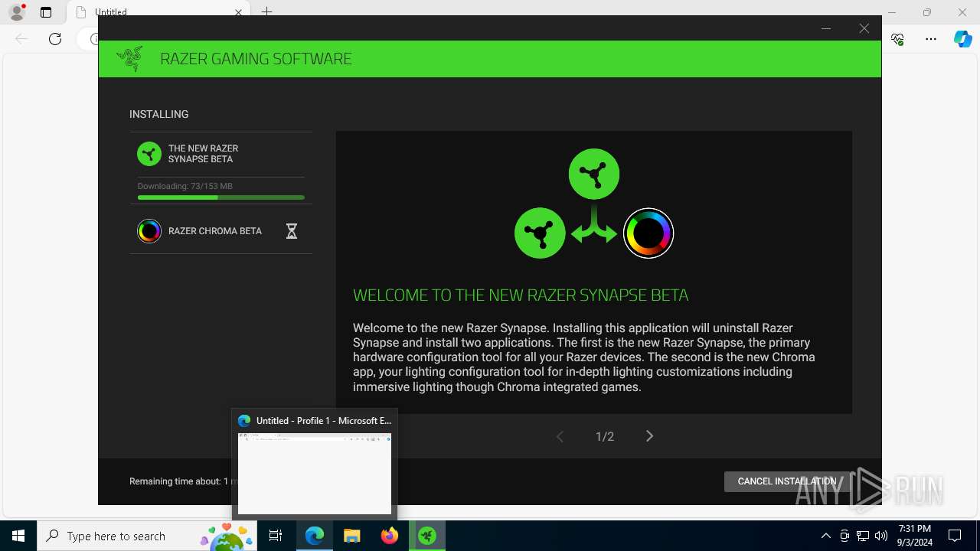
Task: Click the RAZER CHROMA BETA label
Action: tap(215, 231)
